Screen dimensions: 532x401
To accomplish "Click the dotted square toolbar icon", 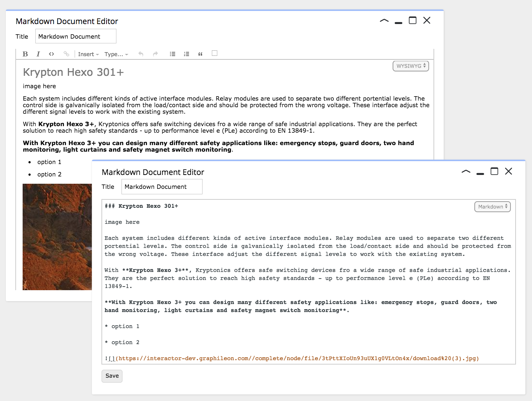I will 215,53.
